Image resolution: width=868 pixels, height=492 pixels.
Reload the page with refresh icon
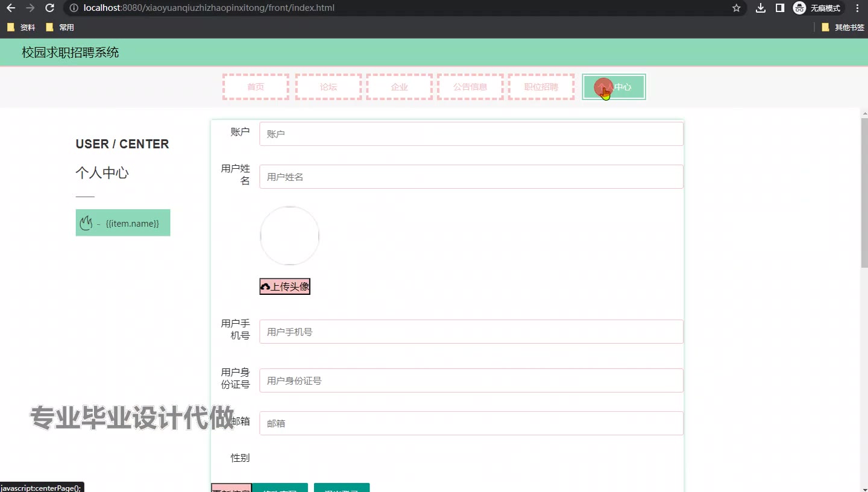50,8
